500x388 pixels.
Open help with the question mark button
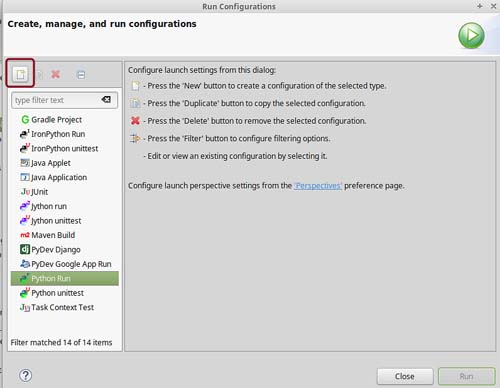pos(26,376)
